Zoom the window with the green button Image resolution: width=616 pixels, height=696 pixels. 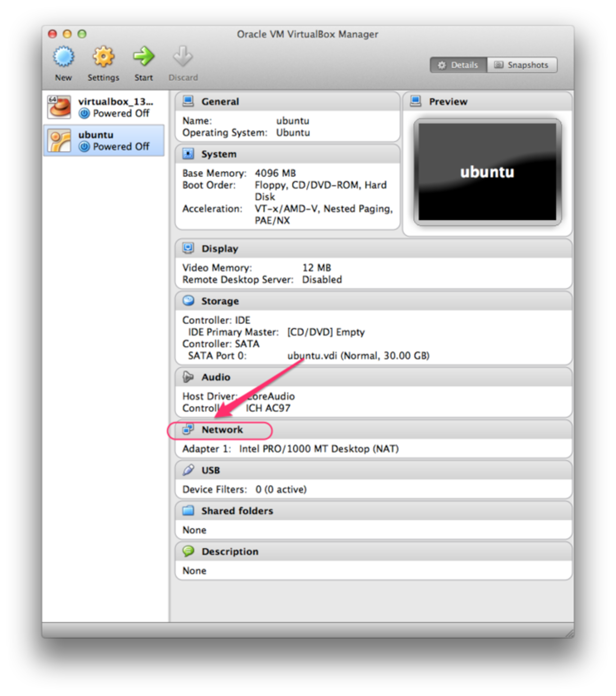coord(82,34)
